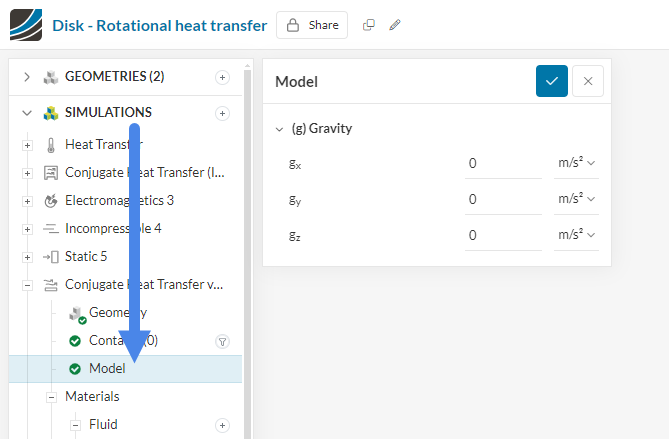
Task: Expand the GEOMETRIES (2) section
Action: point(27,77)
